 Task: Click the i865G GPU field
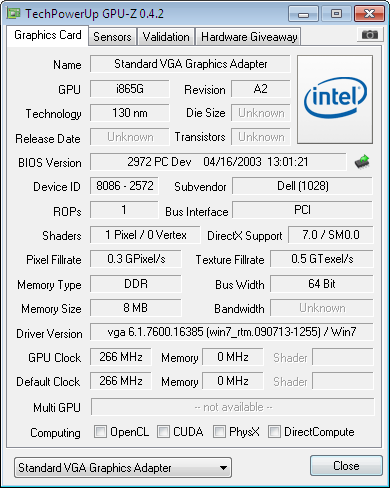[x=130, y=89]
